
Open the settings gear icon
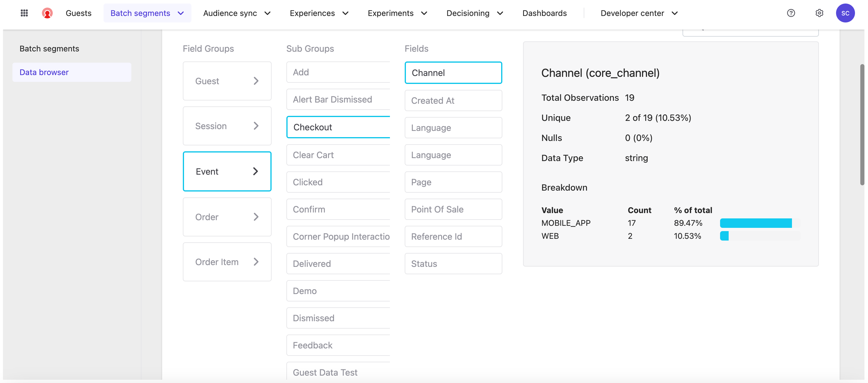point(819,13)
